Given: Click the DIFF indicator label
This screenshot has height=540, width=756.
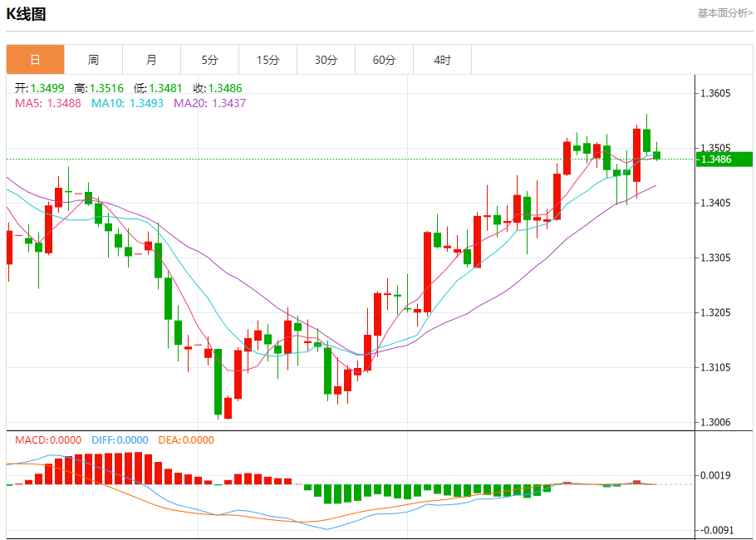Looking at the screenshot, I should point(118,439).
